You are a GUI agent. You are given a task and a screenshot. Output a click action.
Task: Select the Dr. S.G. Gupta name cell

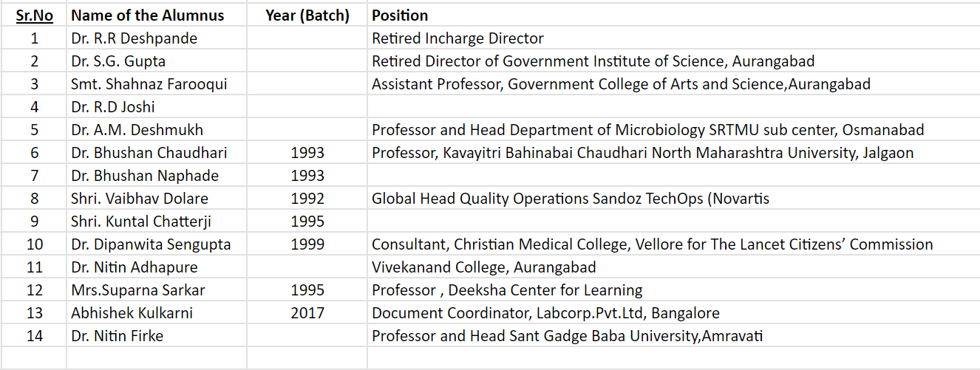pos(157,61)
